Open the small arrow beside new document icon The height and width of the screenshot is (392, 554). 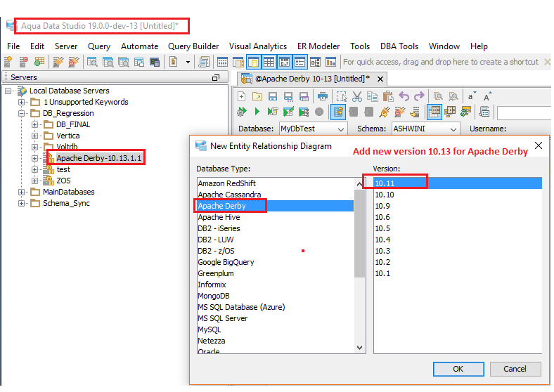[188, 62]
